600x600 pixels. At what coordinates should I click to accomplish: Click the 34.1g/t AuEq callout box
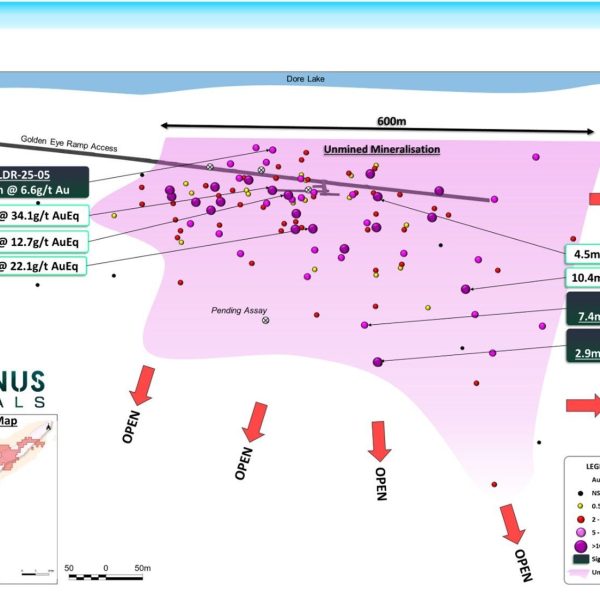click(43, 215)
